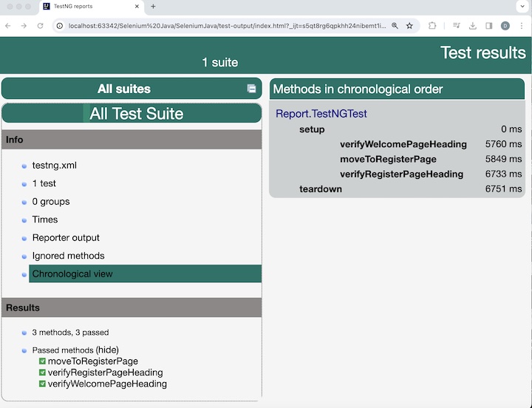Click verifyWelcomePageHeading in chronological list
This screenshot has width=532, height=408.
click(403, 144)
